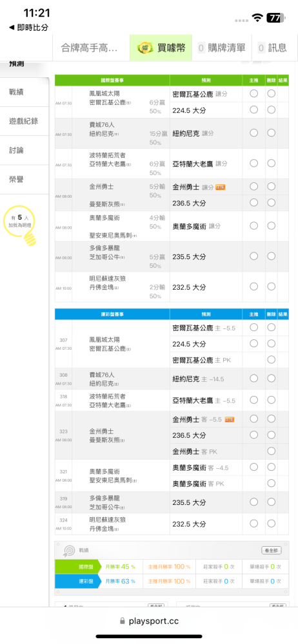Select 主推 radio for 密爾瓦基公鹿 讓分
This screenshot has width=298, height=644.
[253, 93]
